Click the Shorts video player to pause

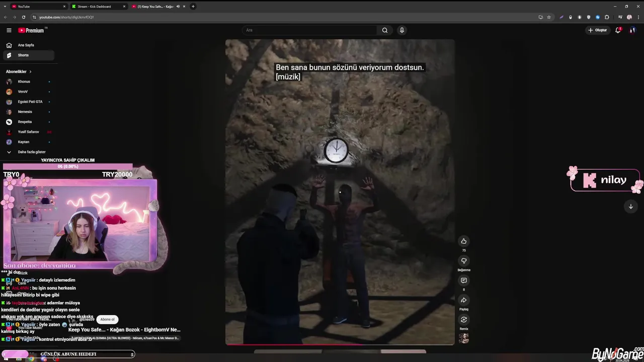(x=340, y=192)
